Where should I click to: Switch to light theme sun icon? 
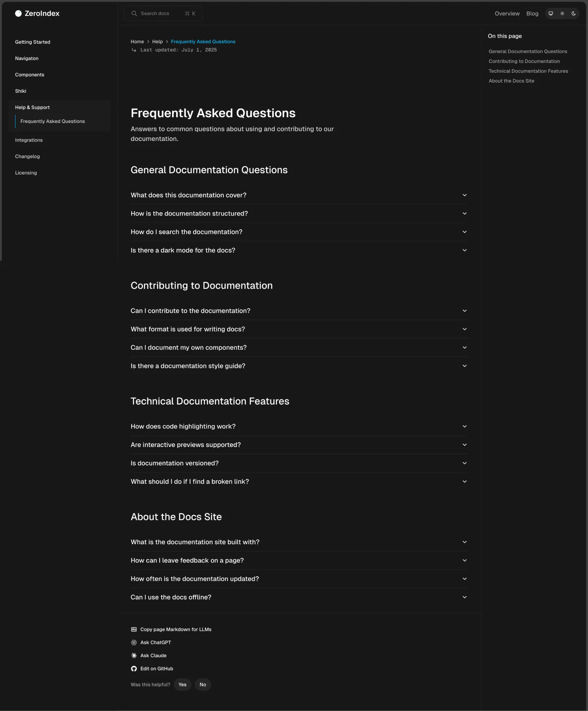pyautogui.click(x=562, y=13)
